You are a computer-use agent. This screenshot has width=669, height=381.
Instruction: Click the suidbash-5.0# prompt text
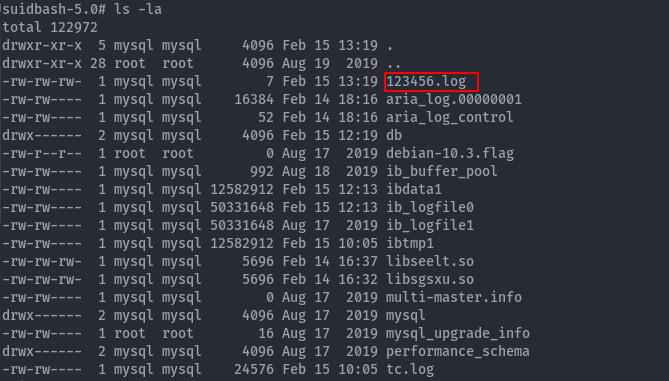point(54,9)
